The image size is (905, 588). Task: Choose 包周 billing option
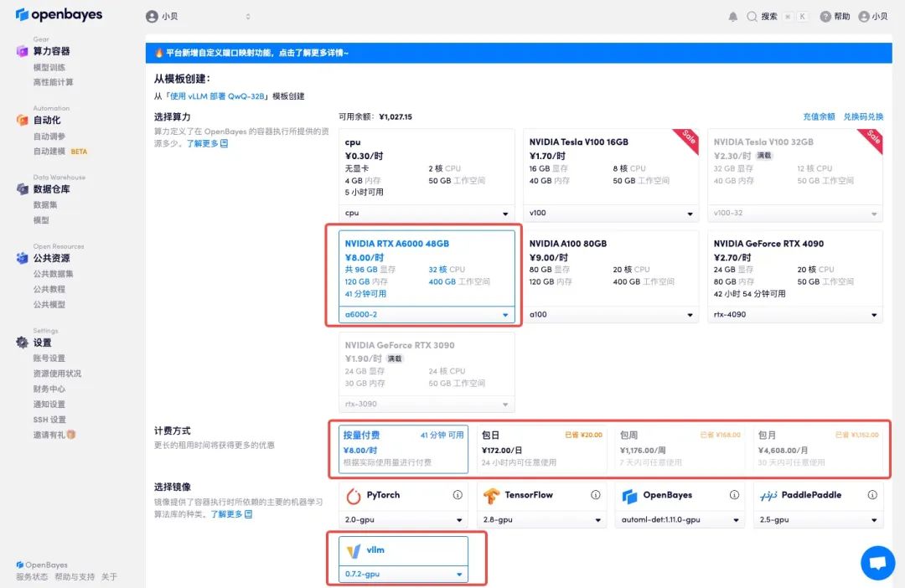point(680,449)
